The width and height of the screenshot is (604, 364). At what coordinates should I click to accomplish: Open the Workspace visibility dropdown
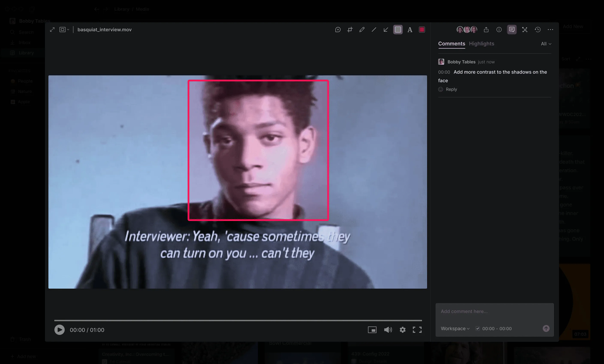[455, 328]
